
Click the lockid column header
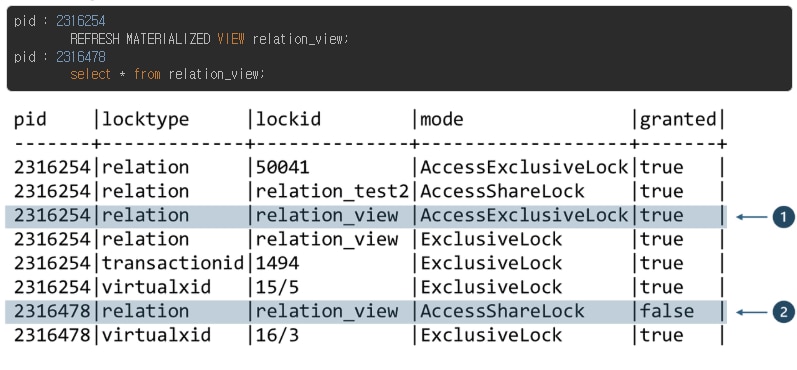[288, 119]
